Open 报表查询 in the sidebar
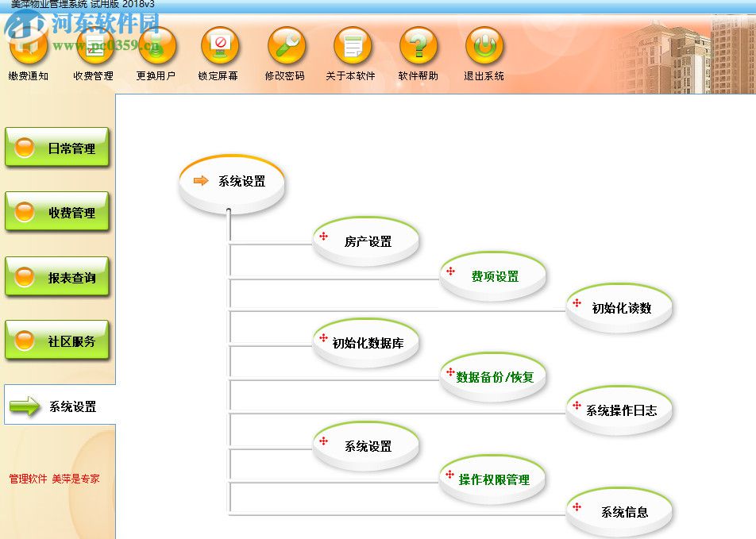The width and height of the screenshot is (756, 539). pyautogui.click(x=57, y=277)
